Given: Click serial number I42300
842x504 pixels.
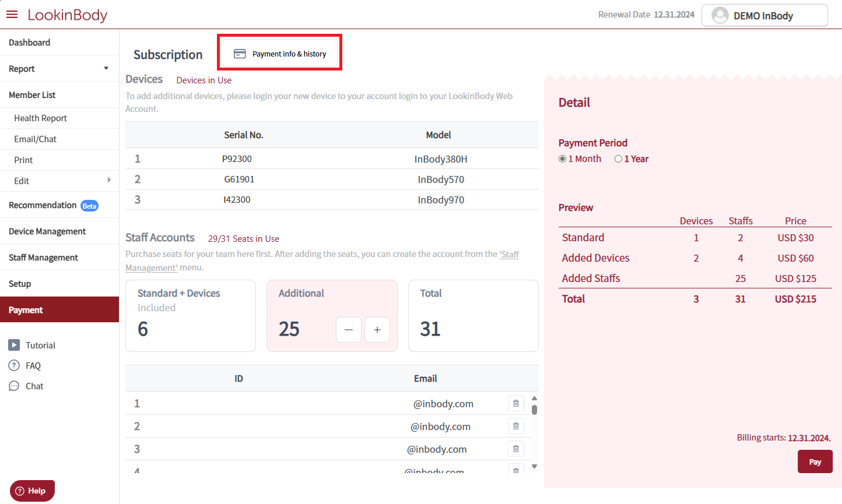Looking at the screenshot, I should pyautogui.click(x=237, y=200).
